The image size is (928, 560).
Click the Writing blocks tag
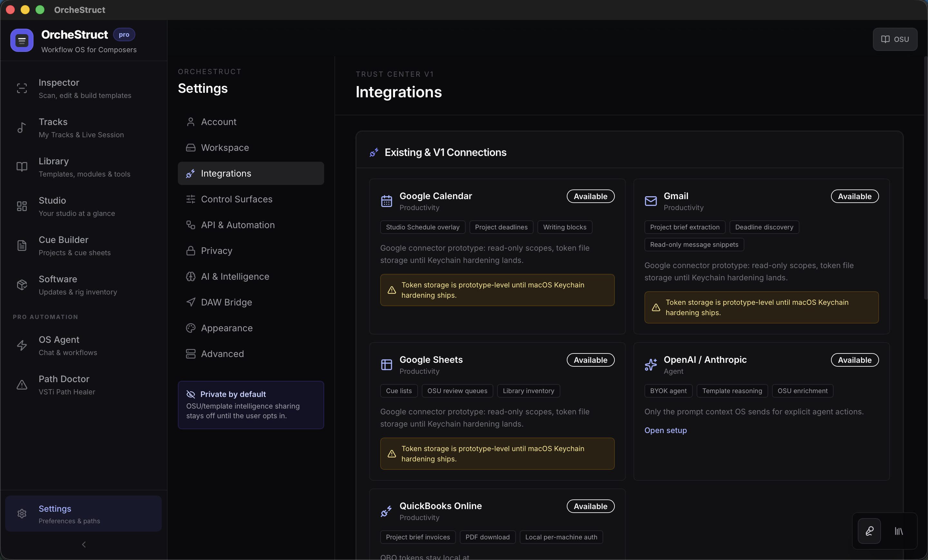pyautogui.click(x=565, y=227)
